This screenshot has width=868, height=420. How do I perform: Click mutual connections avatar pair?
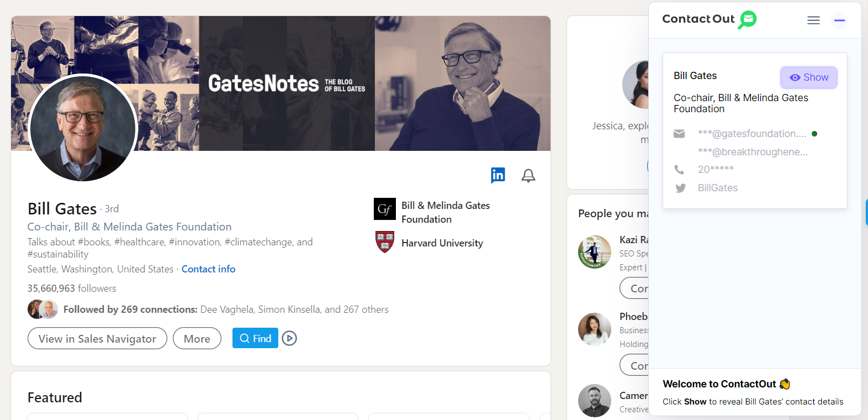[x=43, y=309]
